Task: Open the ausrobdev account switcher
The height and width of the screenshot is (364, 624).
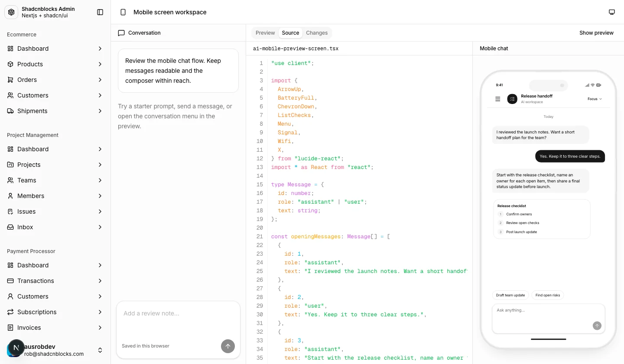Action: pyautogui.click(x=100, y=350)
